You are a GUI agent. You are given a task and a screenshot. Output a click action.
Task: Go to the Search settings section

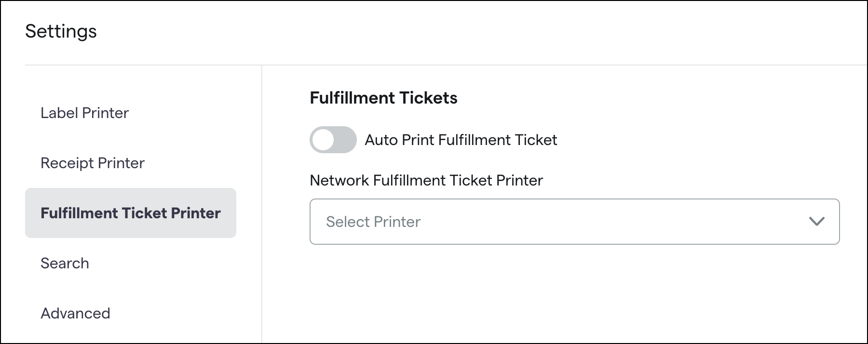pyautogui.click(x=65, y=263)
